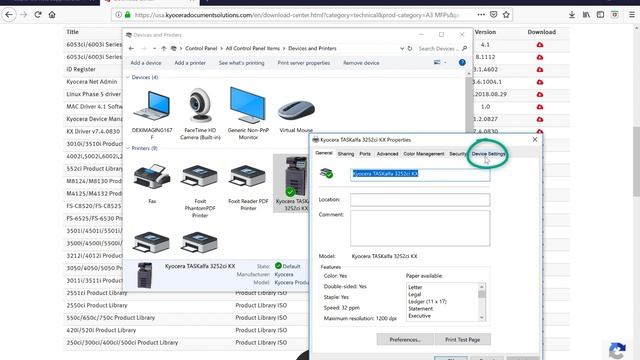Collapse the Devices (4) group
Screen dimensions: 640x360
(128, 77)
